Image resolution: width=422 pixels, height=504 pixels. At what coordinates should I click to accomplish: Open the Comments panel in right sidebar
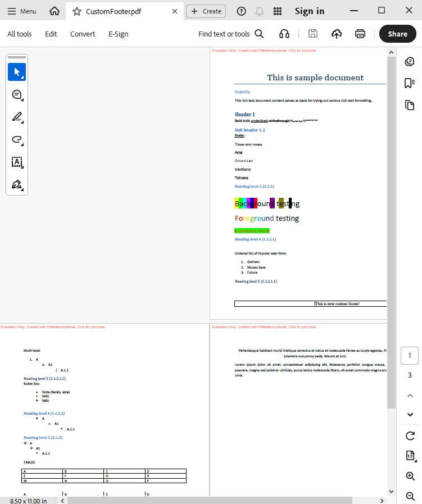tap(410, 61)
